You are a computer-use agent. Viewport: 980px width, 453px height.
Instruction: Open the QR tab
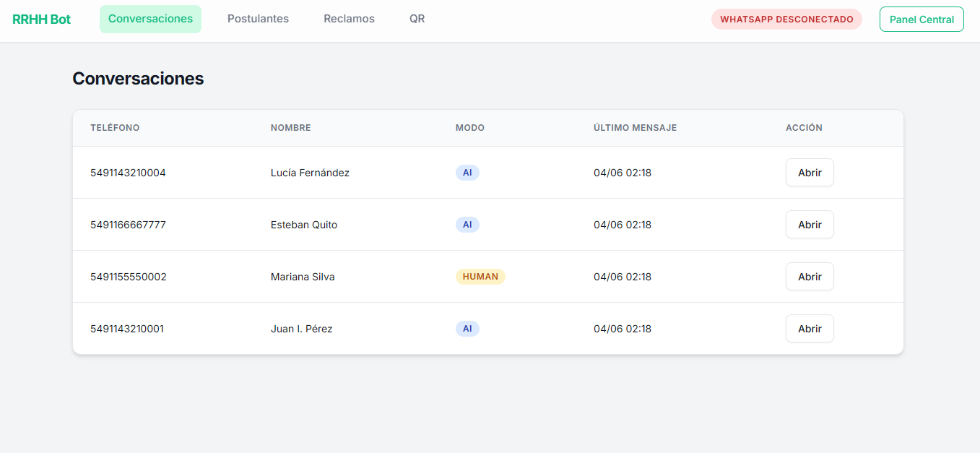417,19
